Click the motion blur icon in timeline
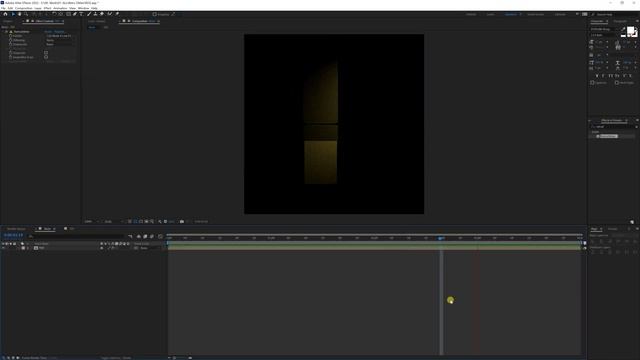 (152, 236)
